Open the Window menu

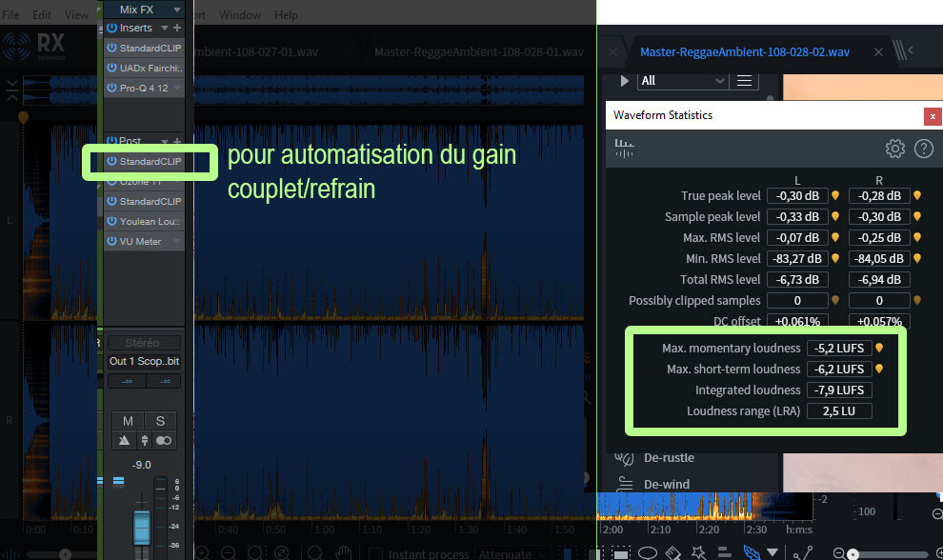(239, 15)
